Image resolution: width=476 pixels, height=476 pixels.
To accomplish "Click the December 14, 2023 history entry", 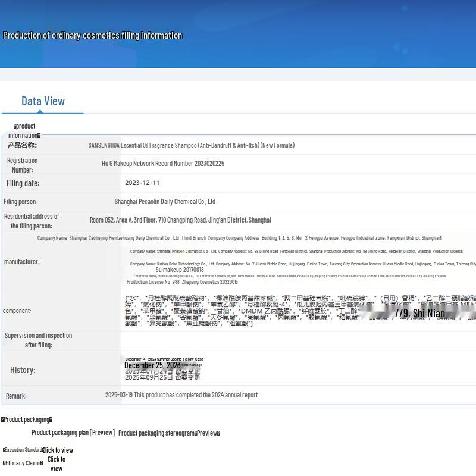I will pos(164,359).
